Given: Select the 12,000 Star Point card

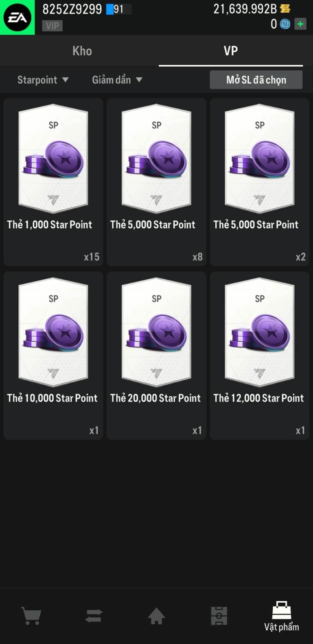Looking at the screenshot, I should pos(260,355).
